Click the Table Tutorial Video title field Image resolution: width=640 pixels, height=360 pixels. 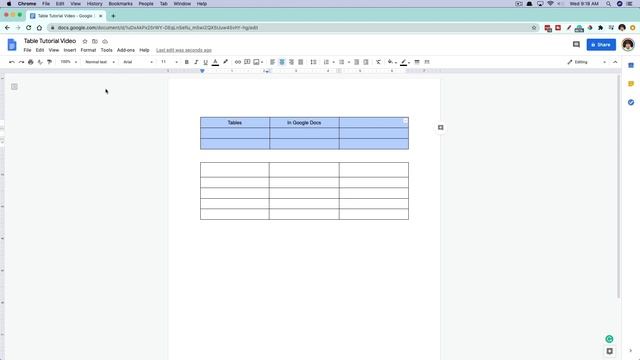point(50,41)
